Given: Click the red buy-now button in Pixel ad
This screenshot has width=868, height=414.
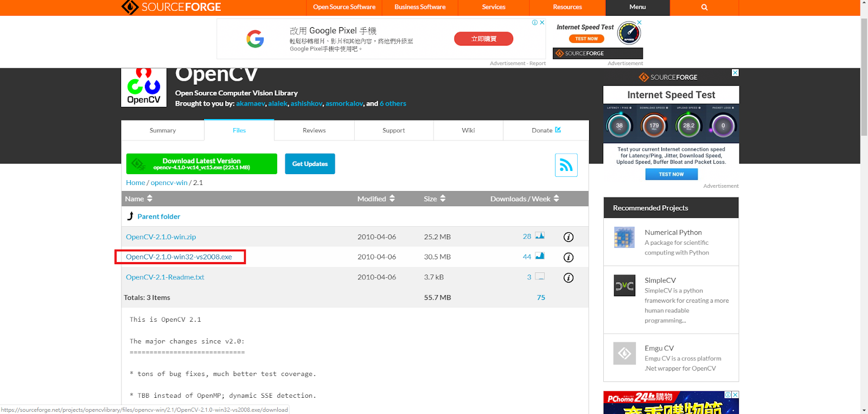Looking at the screenshot, I should coord(483,39).
